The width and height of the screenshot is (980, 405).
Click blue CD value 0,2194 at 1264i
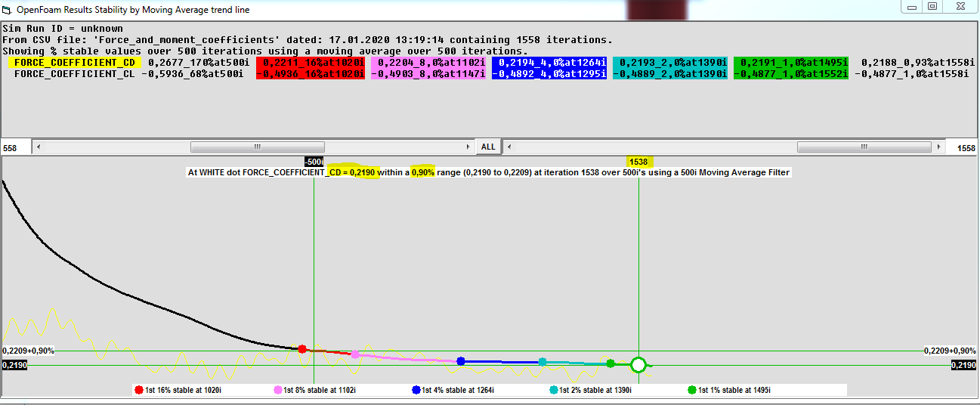click(549, 62)
